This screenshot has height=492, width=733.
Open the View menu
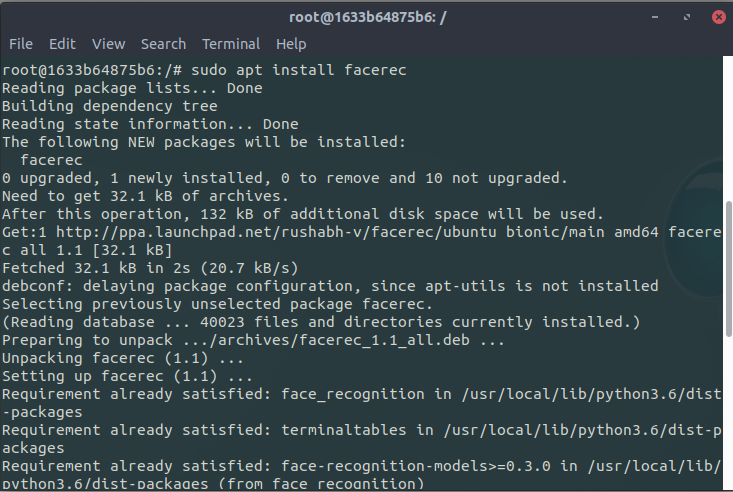108,44
